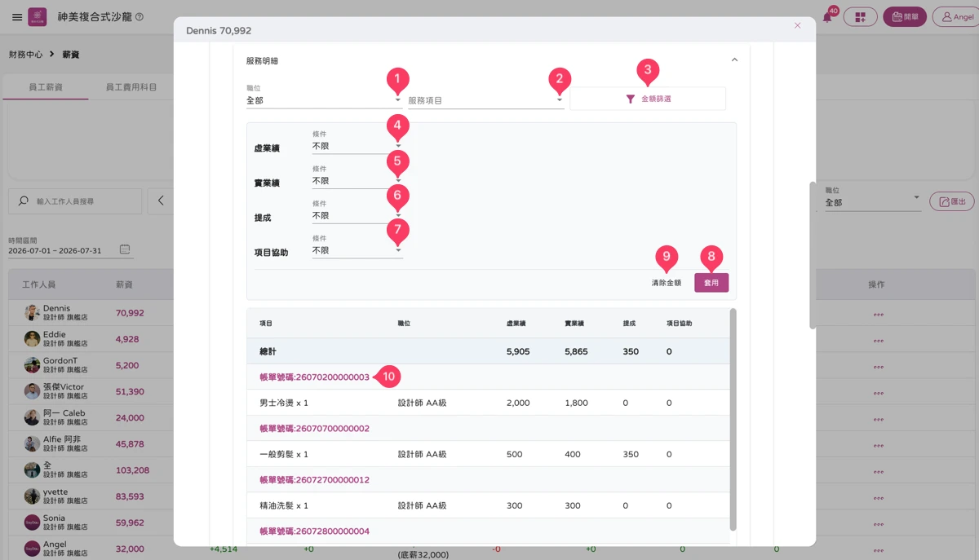Screen dimensions: 979x560
Task: Open bill link 帳單號碼:26070200000003
Action: (x=315, y=377)
